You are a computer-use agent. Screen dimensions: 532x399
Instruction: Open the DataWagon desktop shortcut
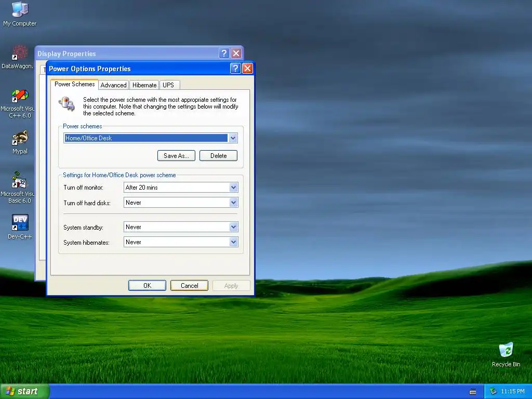click(18, 57)
